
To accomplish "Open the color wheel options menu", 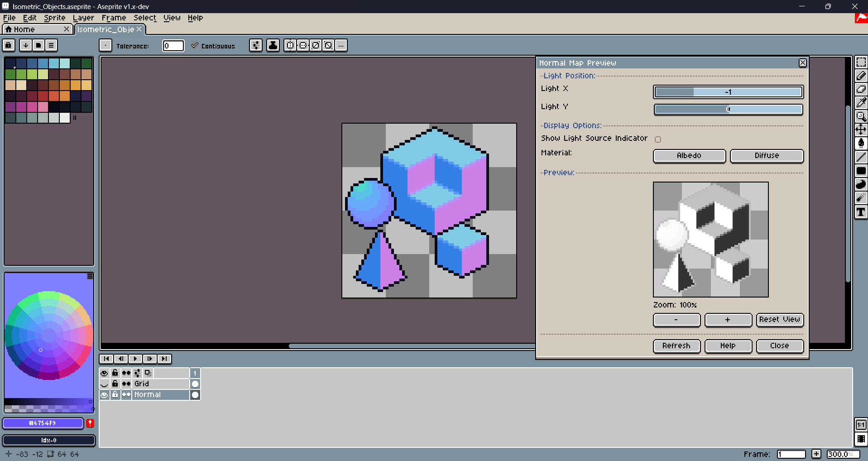I will point(90,276).
